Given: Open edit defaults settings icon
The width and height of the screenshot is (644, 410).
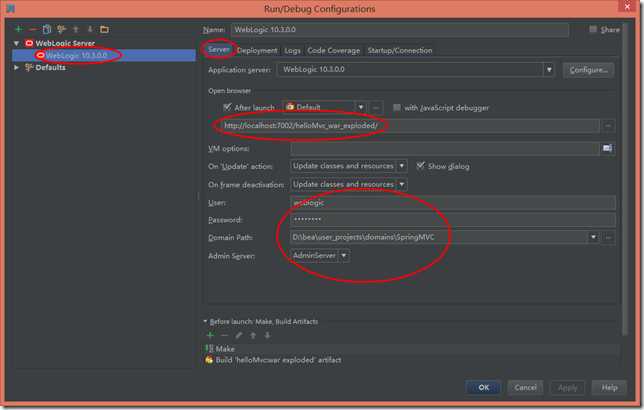Looking at the screenshot, I should point(62,29).
